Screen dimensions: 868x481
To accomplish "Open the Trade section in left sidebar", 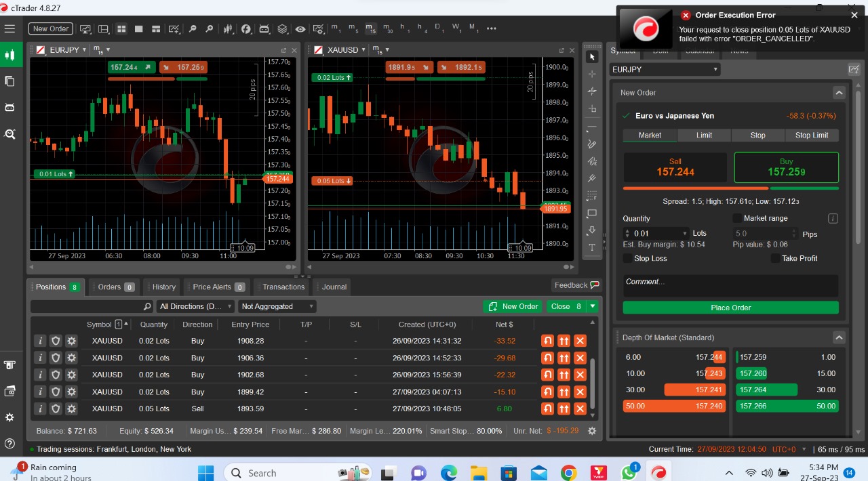I will tap(9, 55).
